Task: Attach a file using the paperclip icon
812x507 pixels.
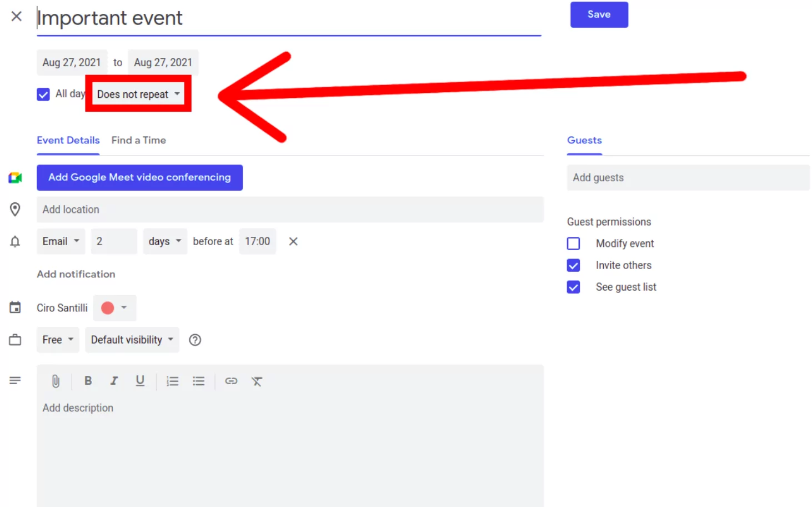Action: tap(56, 381)
